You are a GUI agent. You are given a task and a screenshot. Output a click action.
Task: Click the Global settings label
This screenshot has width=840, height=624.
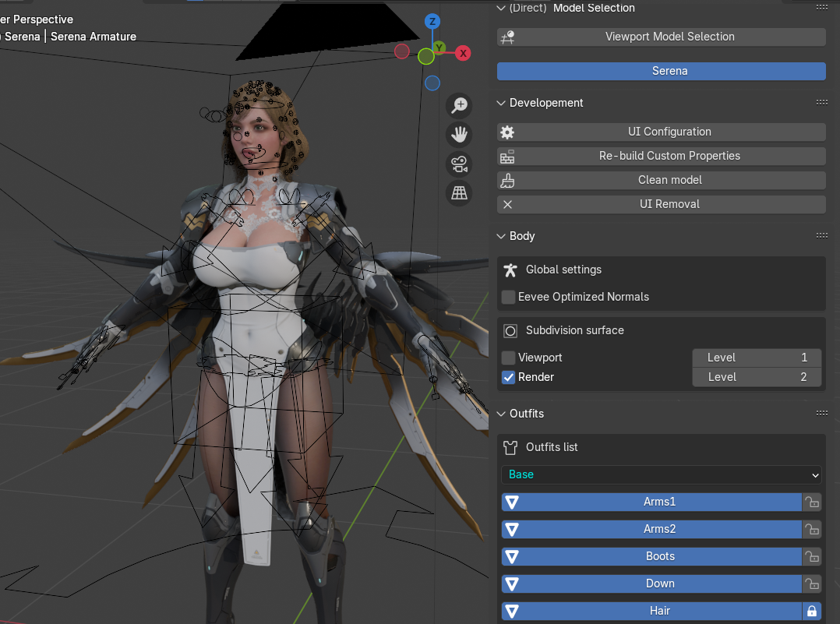563,270
